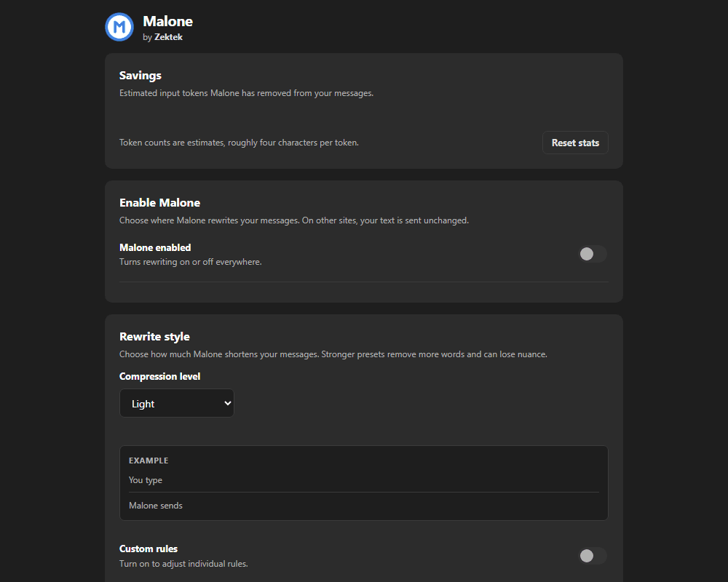This screenshot has height=582, width=728.
Task: Click 'Estimated input tokens Malone has removed' description
Action: (x=246, y=93)
